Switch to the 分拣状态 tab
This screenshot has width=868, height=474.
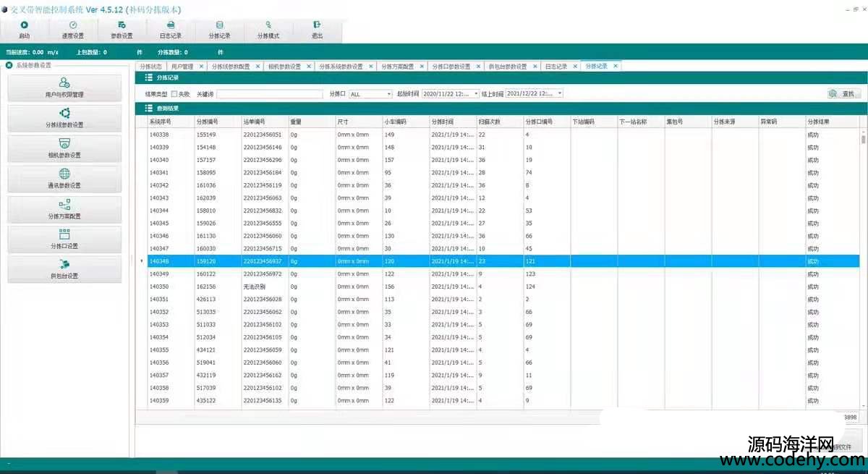(x=150, y=66)
